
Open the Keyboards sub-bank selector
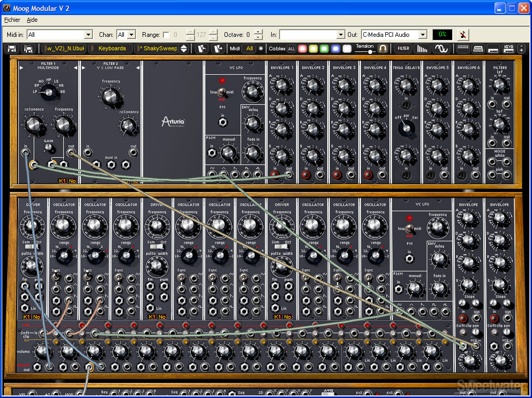point(110,49)
